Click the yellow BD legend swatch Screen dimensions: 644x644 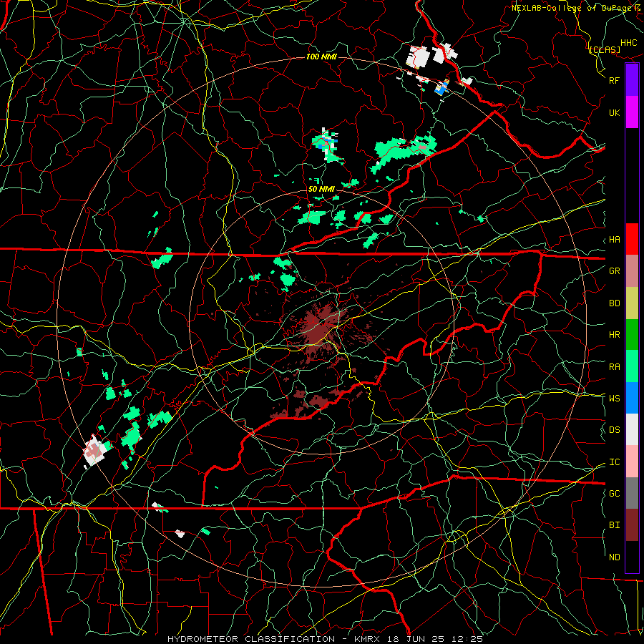tap(632, 303)
